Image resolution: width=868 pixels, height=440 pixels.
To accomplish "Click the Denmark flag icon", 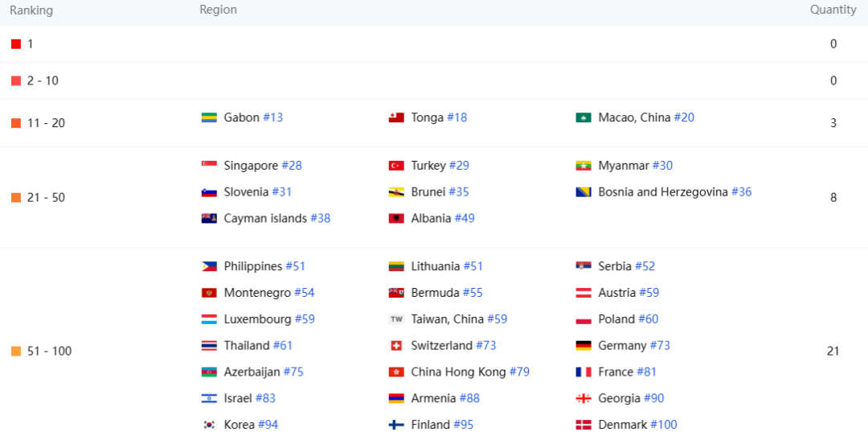I will click(x=583, y=425).
